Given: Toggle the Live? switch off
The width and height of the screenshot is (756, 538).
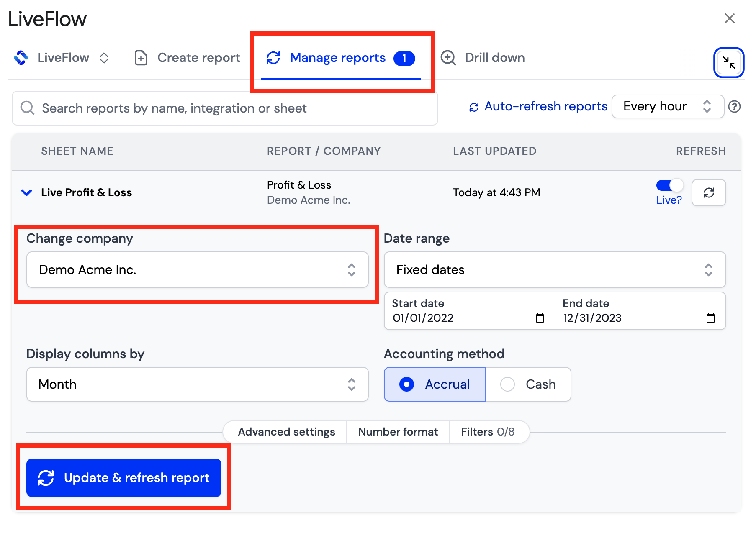Looking at the screenshot, I should (x=669, y=185).
